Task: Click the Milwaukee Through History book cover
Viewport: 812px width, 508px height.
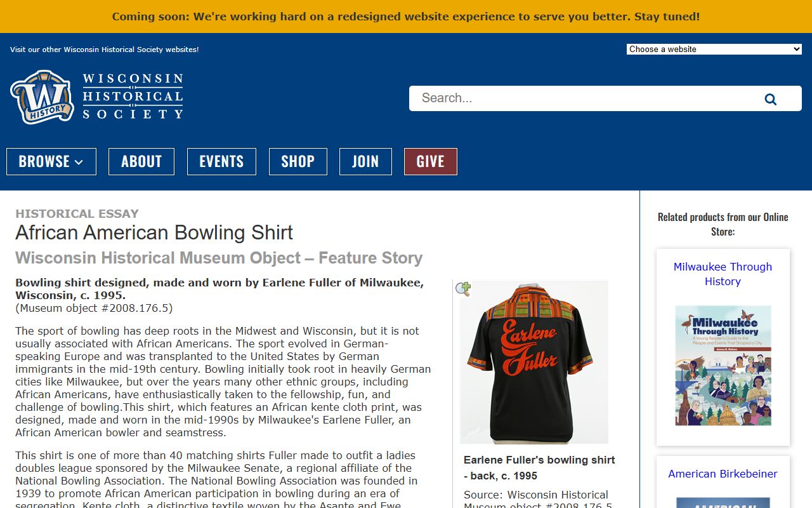Action: [x=723, y=365]
